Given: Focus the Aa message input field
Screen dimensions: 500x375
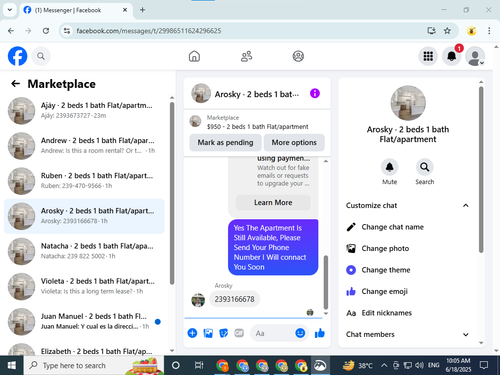Looking at the screenshot, I should (x=272, y=333).
